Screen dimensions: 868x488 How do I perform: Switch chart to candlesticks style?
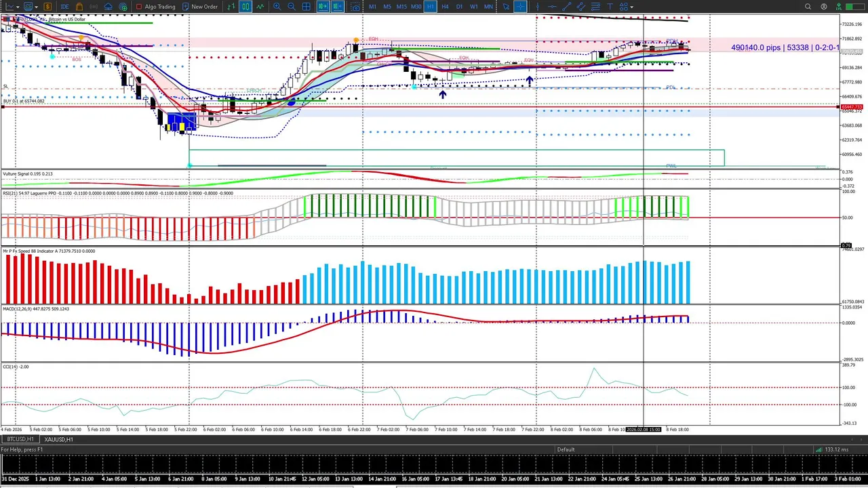point(245,7)
